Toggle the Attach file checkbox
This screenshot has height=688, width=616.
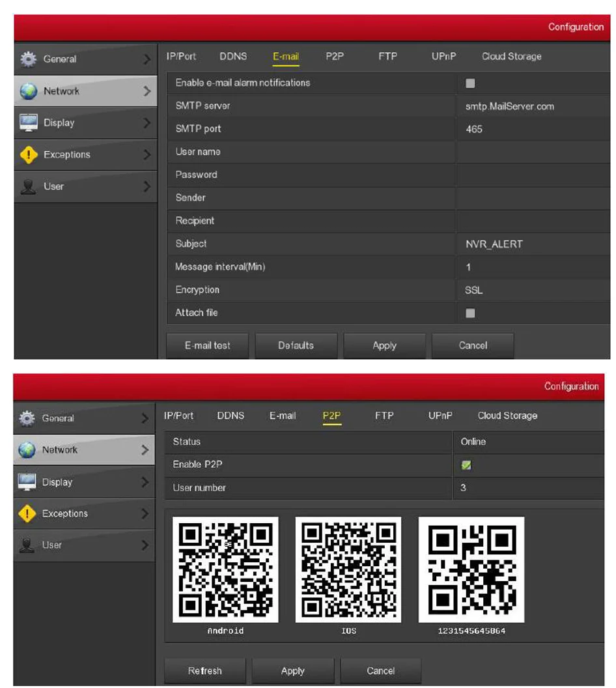(x=470, y=313)
